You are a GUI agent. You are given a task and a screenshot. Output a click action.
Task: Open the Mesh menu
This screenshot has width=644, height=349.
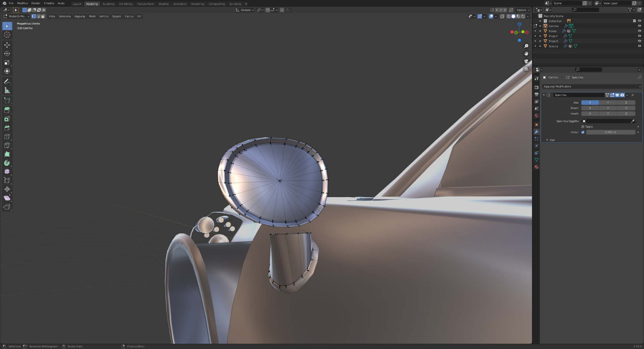(92, 16)
